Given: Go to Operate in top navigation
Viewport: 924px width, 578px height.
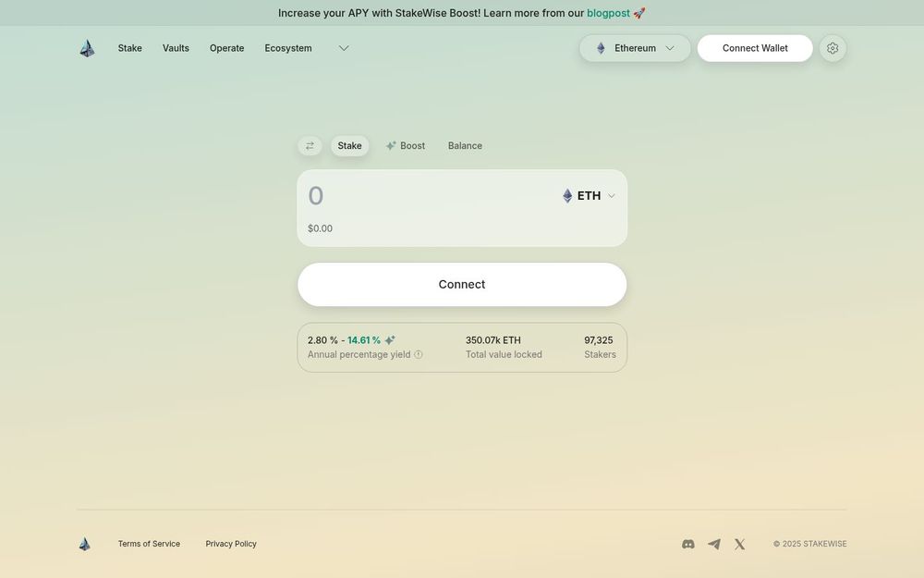Looking at the screenshot, I should coord(227,48).
